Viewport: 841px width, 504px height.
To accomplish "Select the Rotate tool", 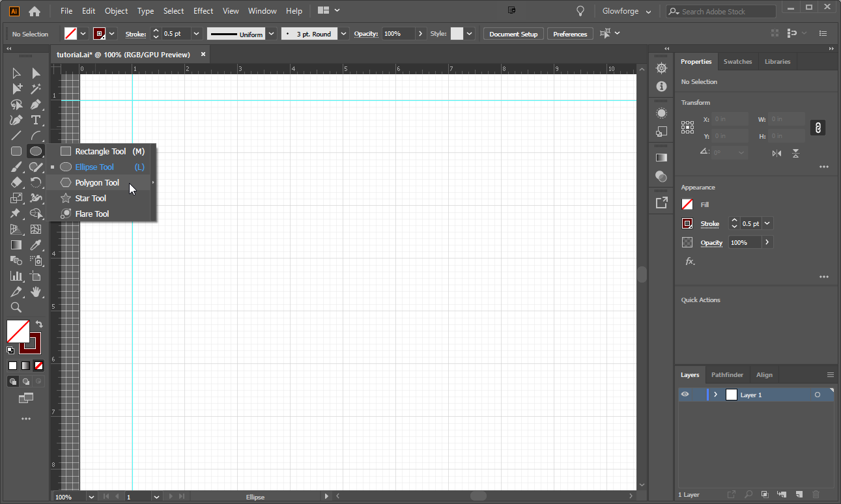I will coord(36,182).
